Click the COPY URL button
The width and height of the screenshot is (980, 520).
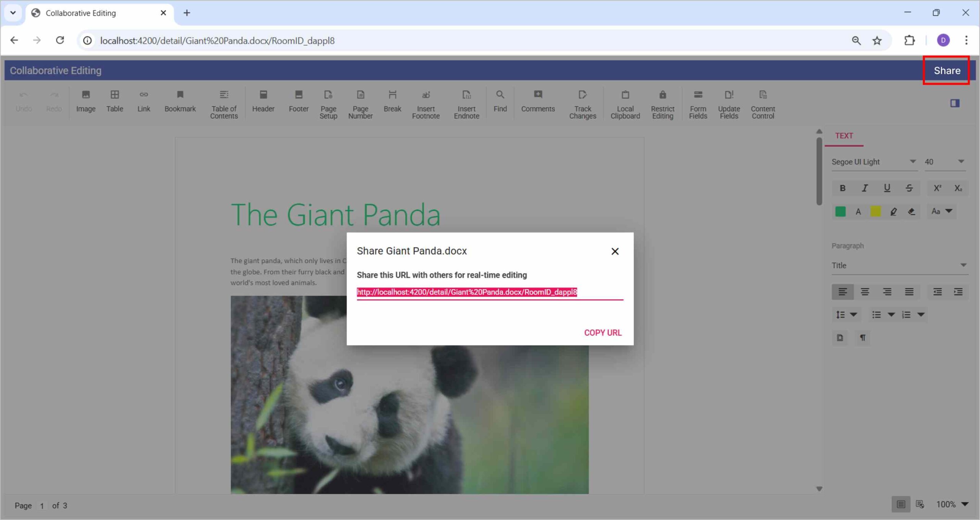point(603,332)
